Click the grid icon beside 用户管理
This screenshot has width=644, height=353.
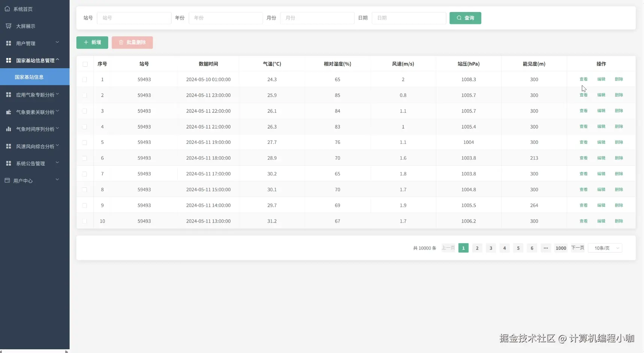[x=9, y=43]
